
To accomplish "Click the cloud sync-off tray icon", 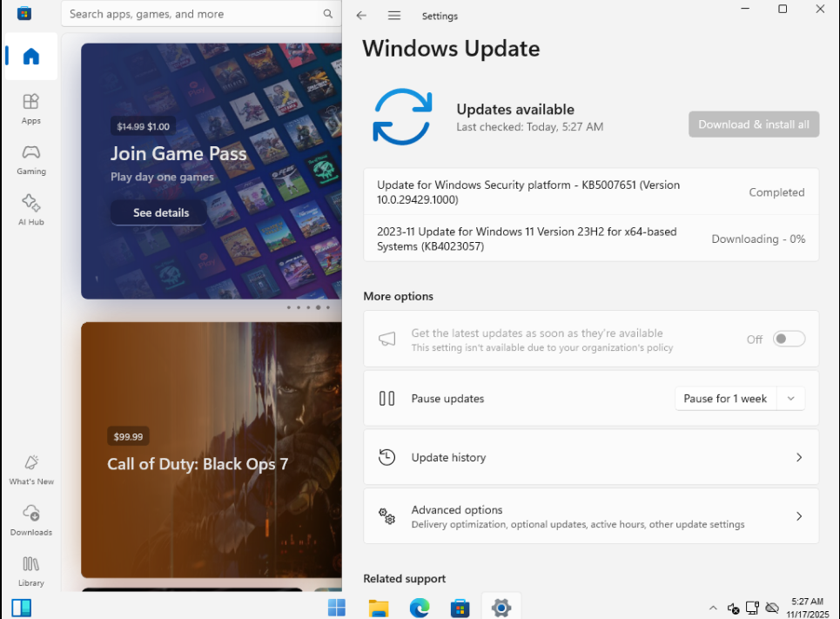I will click(x=772, y=608).
